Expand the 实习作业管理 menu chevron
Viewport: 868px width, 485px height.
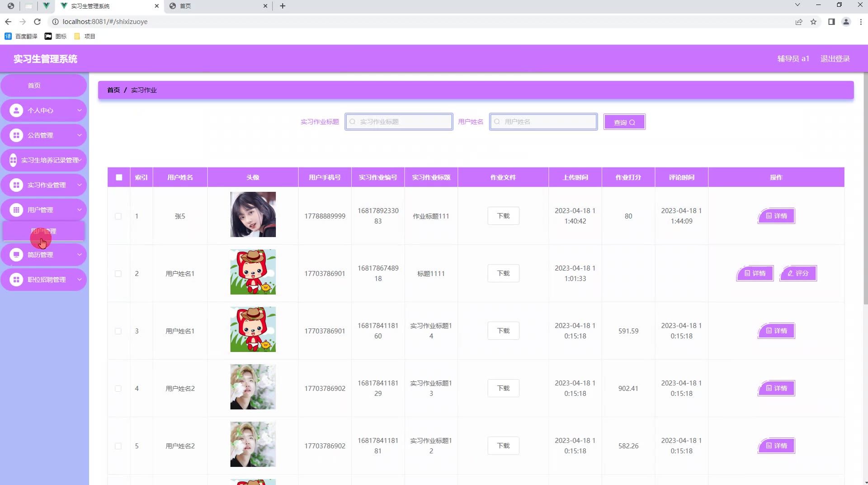click(79, 185)
